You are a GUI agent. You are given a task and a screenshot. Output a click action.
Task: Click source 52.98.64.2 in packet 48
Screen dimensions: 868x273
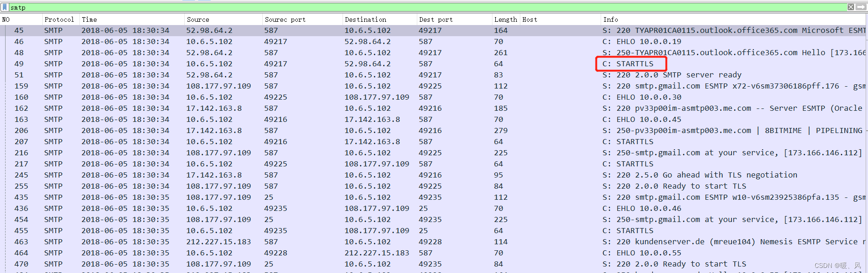209,52
